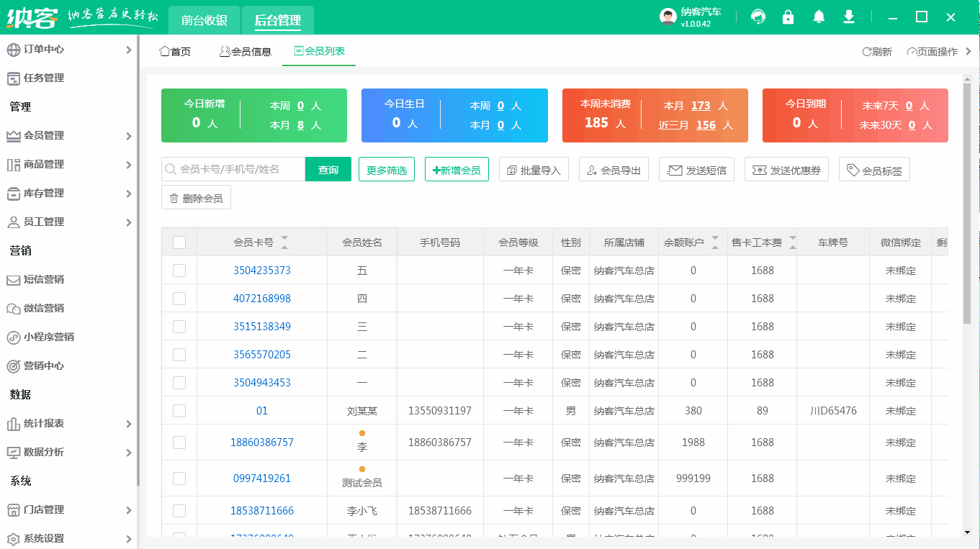
Task: Open the customer service support icon
Action: [x=758, y=16]
